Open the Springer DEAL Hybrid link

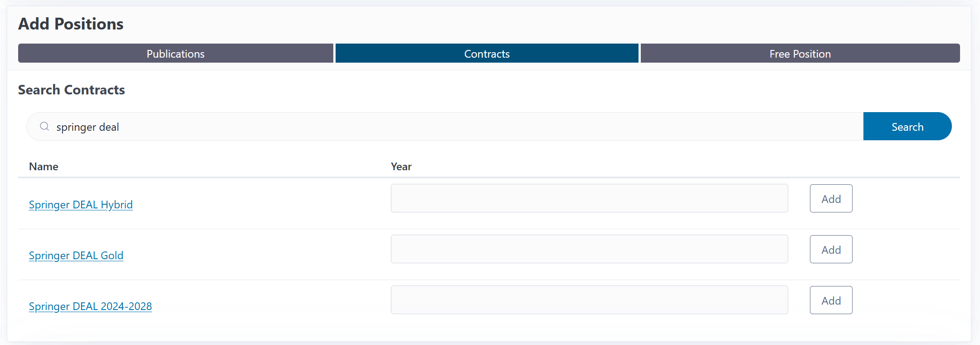click(x=81, y=205)
